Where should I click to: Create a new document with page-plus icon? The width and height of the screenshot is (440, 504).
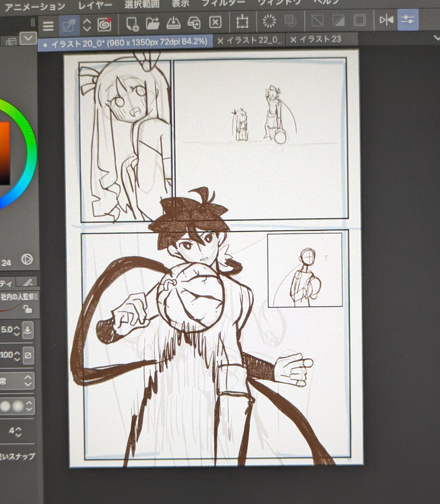pyautogui.click(x=132, y=24)
